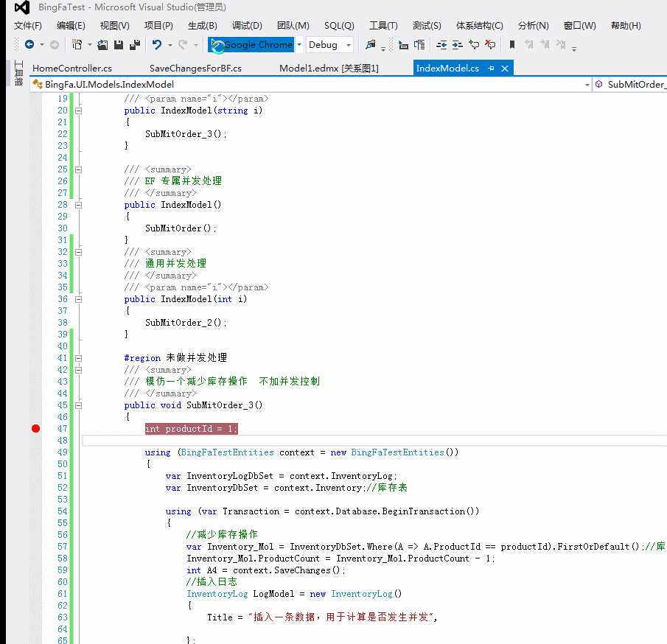
Task: Click the Visual Studio logo icon in the title bar
Action: [x=21, y=7]
